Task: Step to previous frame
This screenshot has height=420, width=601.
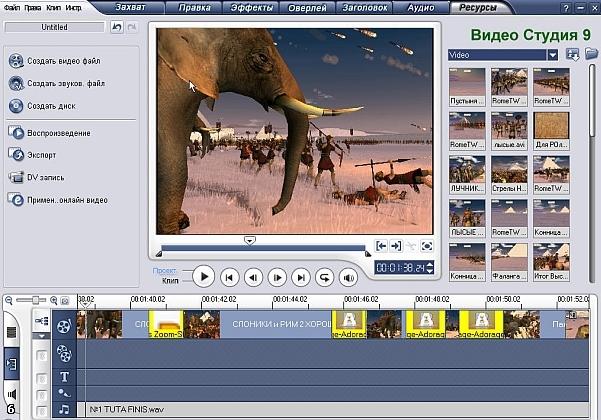Action: tap(253, 277)
